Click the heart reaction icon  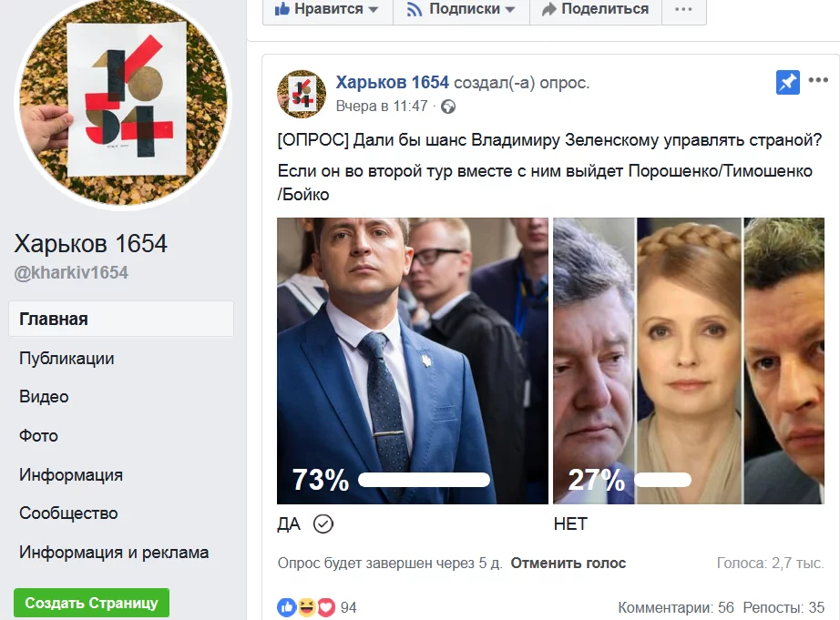326,607
